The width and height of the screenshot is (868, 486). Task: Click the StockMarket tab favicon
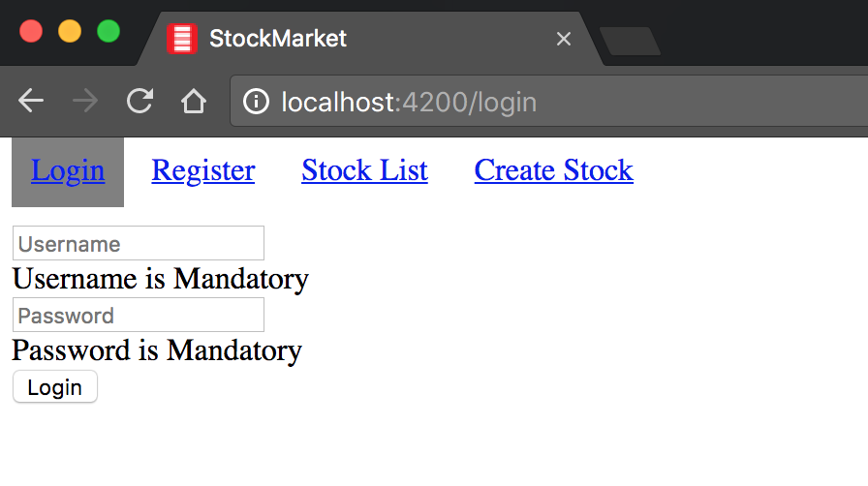coord(181,39)
